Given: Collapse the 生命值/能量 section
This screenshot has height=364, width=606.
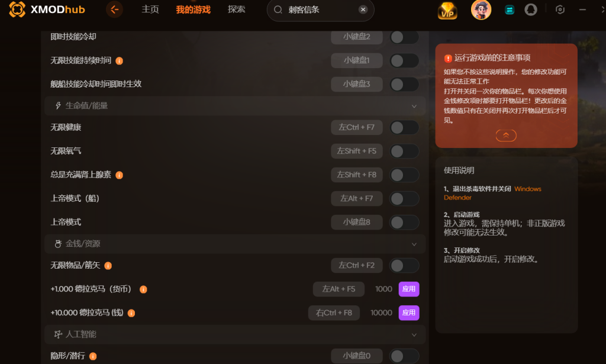Looking at the screenshot, I should pos(414,107).
